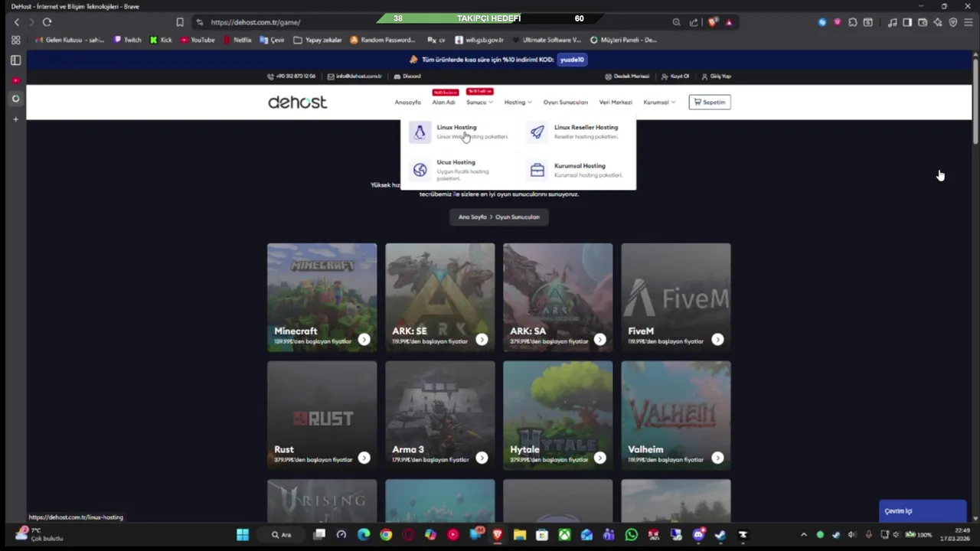980x551 pixels.
Task: Go back with the browser back arrow
Action: (x=17, y=22)
